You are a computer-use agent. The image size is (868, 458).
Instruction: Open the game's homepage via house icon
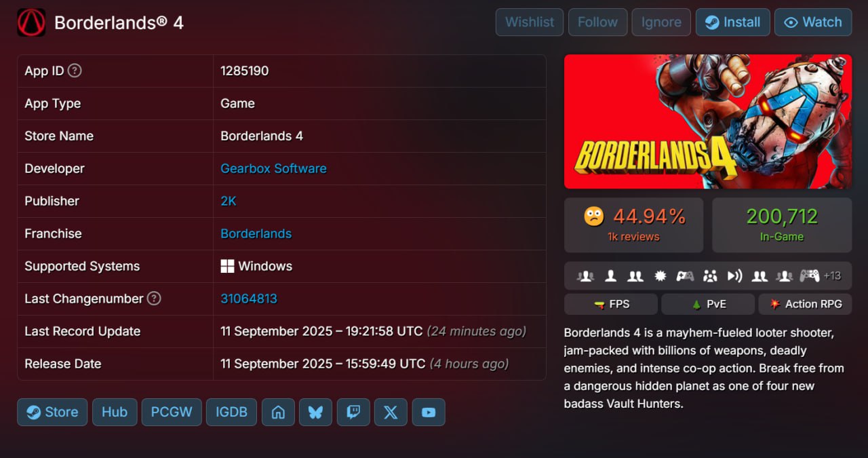pyautogui.click(x=278, y=412)
